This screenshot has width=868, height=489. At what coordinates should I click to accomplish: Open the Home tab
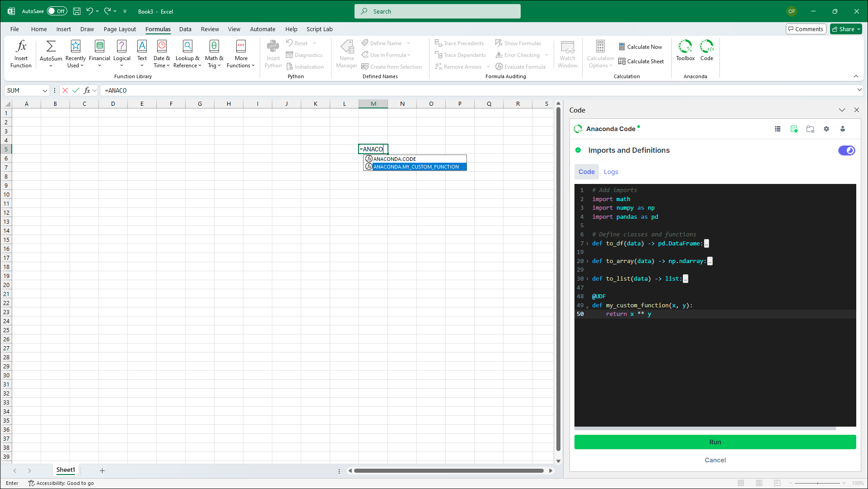pyautogui.click(x=39, y=29)
